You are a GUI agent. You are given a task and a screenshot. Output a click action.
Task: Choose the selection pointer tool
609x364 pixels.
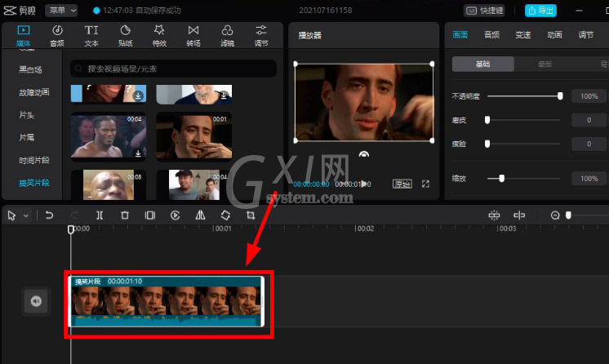coord(11,215)
